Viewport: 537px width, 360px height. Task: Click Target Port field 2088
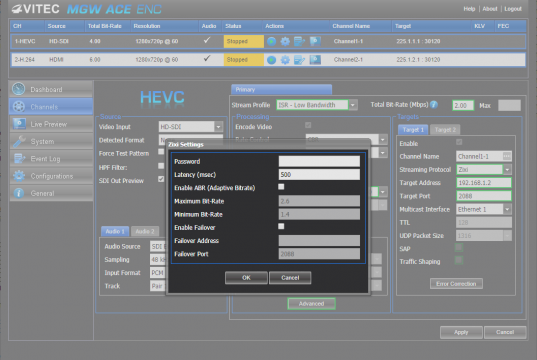point(484,196)
